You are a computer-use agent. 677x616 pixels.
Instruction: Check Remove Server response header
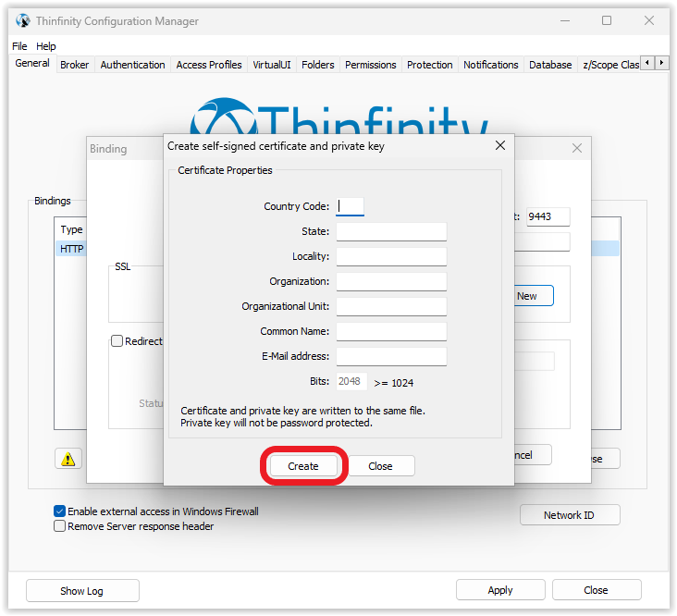pyautogui.click(x=59, y=525)
